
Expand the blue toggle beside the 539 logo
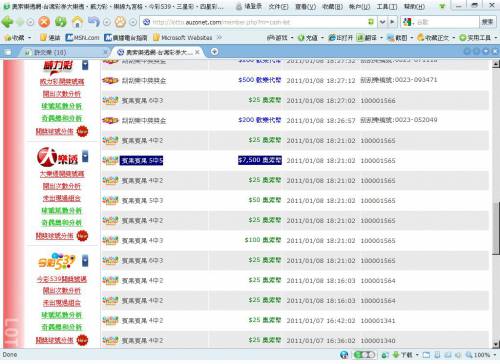click(x=85, y=260)
